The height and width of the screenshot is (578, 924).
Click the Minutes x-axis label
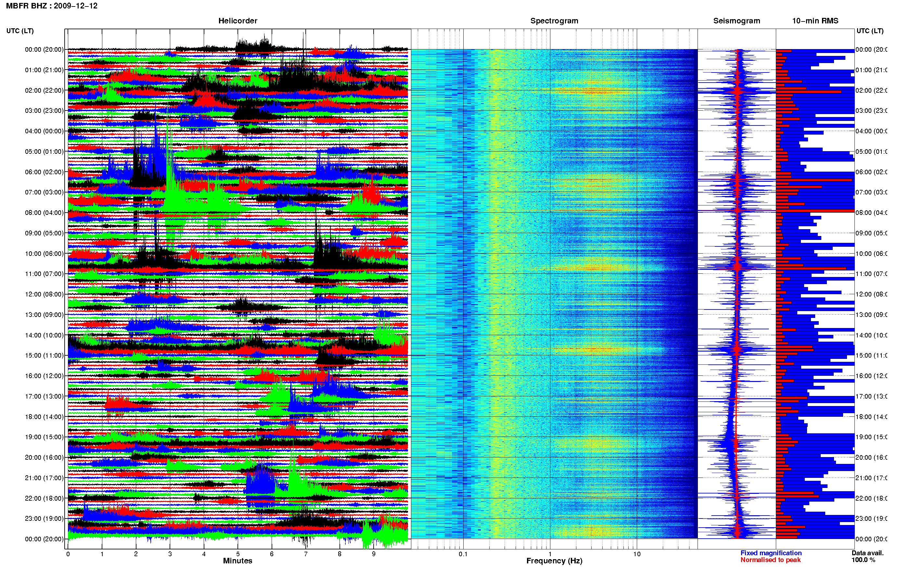237,561
